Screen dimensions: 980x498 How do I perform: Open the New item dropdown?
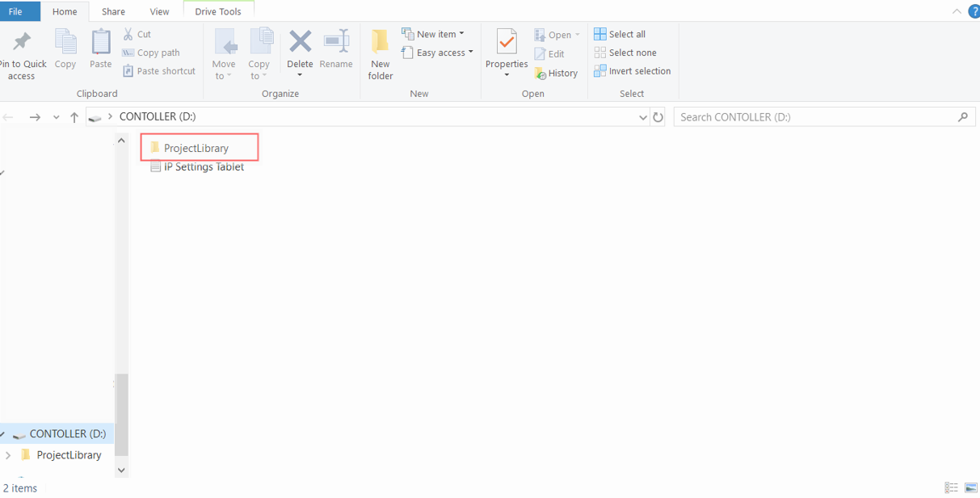coord(433,34)
